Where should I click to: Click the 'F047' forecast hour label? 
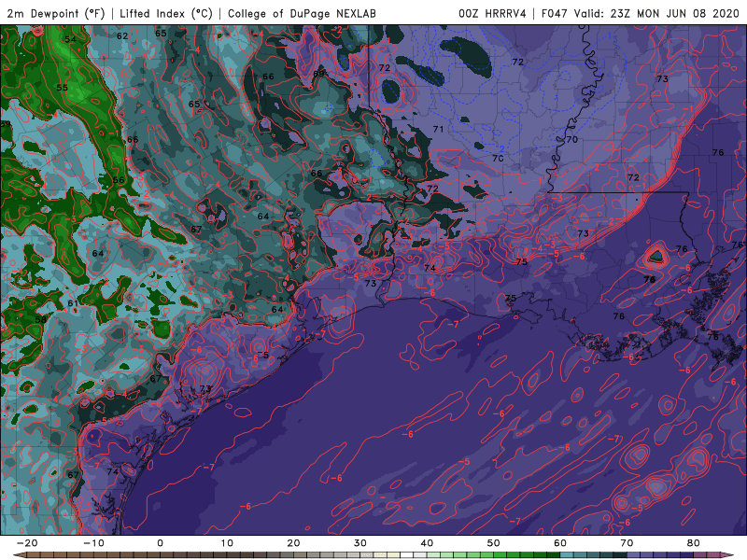tap(554, 13)
